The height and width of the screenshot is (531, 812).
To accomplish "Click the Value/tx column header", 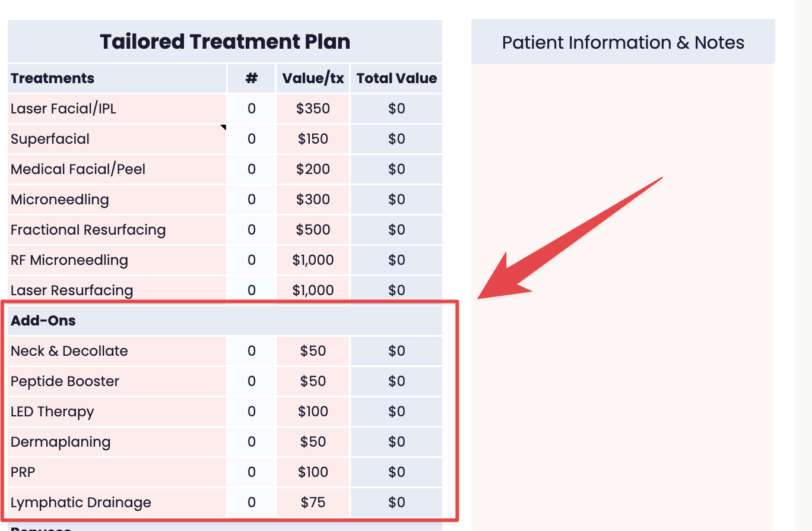I will pos(313,78).
